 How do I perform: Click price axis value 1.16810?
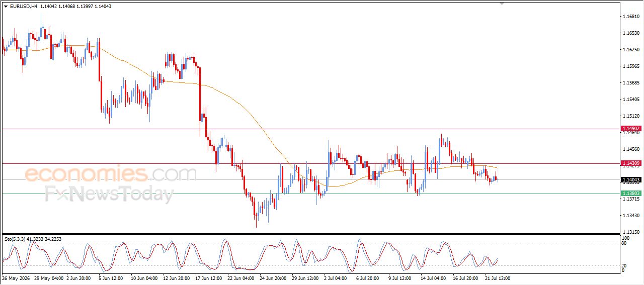pos(631,17)
